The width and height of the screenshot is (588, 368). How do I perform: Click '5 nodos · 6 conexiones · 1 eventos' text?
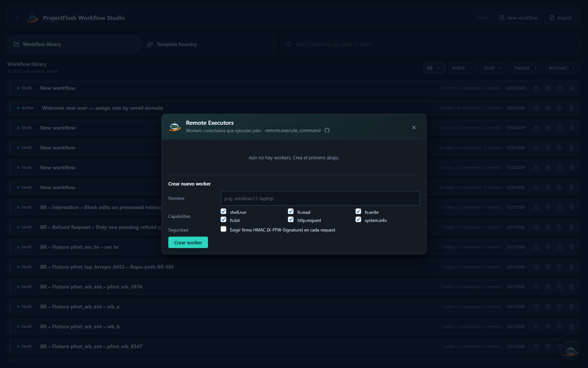pos(470,108)
